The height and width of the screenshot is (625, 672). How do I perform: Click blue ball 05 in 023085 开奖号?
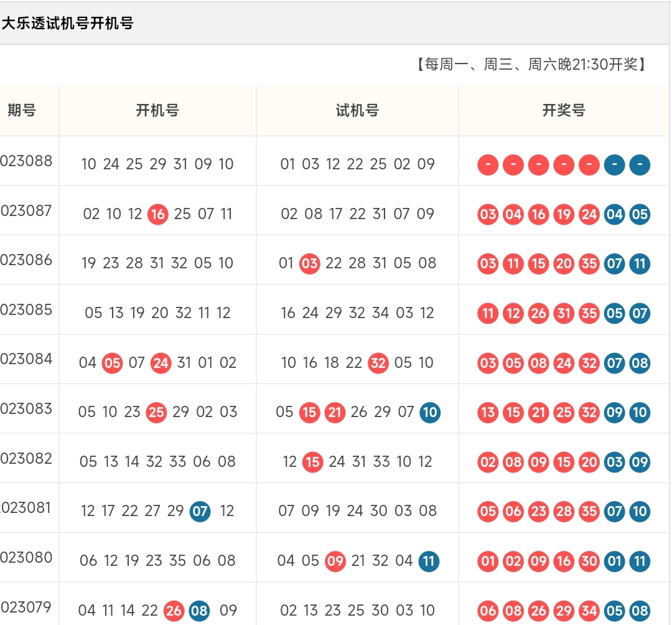pos(614,313)
